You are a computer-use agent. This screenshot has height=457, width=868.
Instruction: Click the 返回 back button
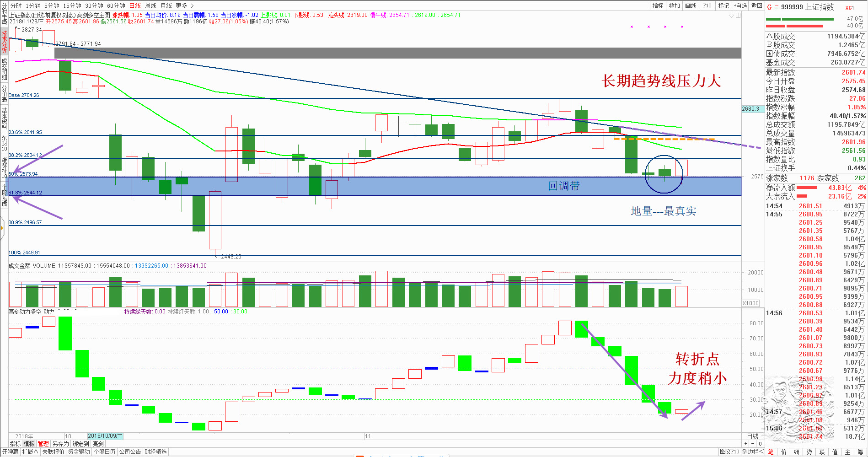[757, 5]
